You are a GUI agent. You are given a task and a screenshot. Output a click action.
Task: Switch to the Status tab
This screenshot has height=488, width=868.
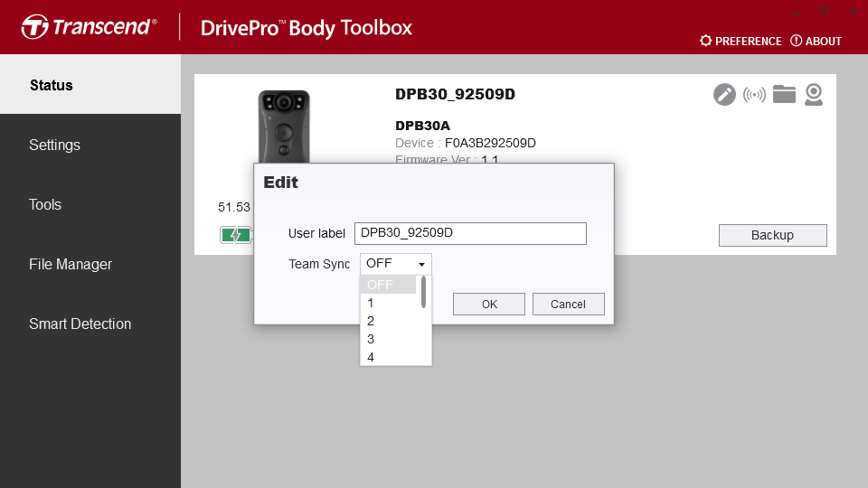[x=90, y=85]
